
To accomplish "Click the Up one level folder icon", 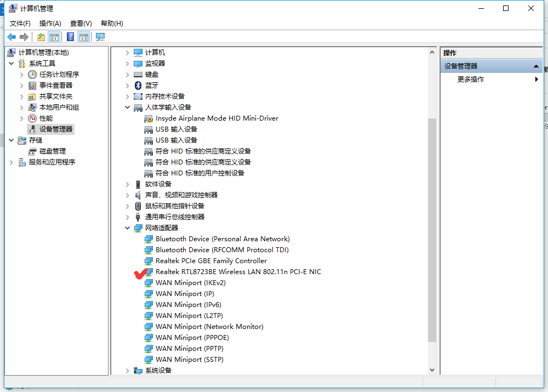I will (41, 37).
